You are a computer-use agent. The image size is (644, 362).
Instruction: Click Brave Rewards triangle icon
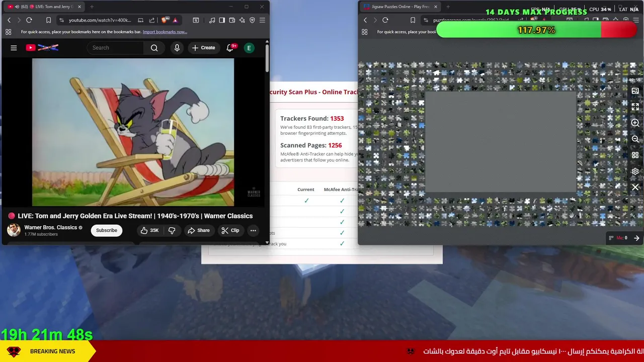(175, 20)
